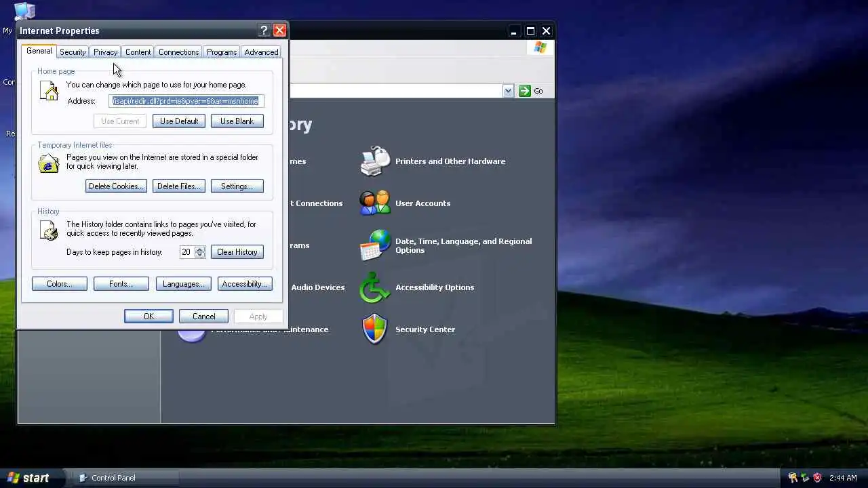The image size is (868, 488).
Task: Expand the Control Panel address bar dropdown
Action: coord(508,91)
